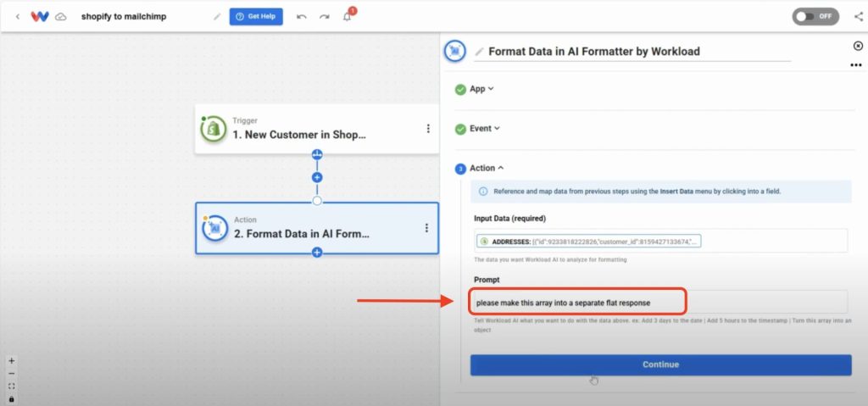Click the App green checkmark

[460, 90]
